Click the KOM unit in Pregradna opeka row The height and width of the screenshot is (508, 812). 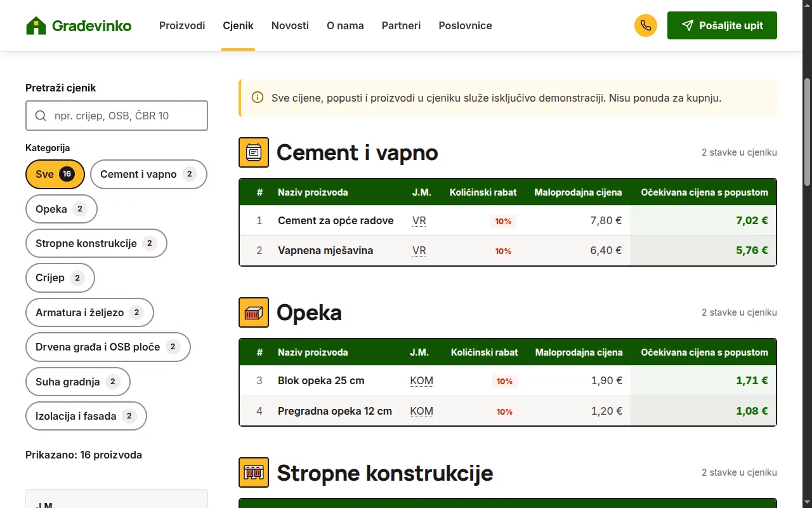pos(422,411)
